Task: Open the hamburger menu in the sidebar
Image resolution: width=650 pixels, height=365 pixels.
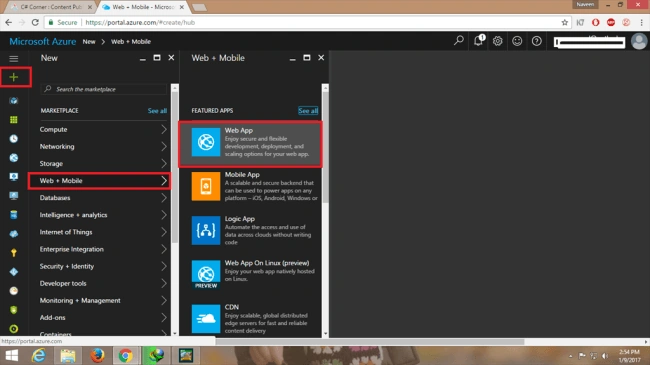Action: pyautogui.click(x=14, y=58)
